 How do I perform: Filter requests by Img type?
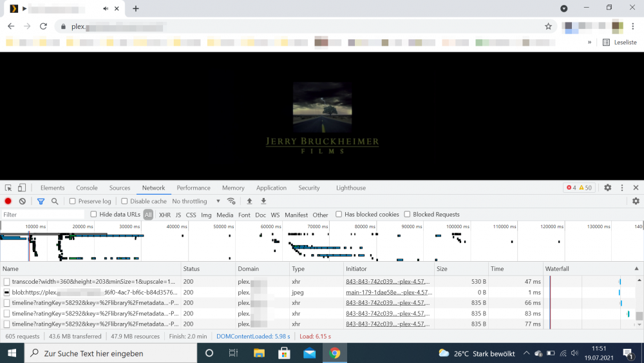click(x=206, y=215)
